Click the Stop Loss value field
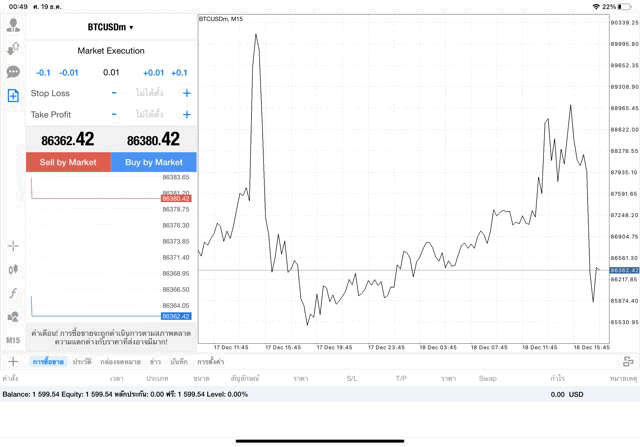The width and height of the screenshot is (640, 447). pos(150,93)
